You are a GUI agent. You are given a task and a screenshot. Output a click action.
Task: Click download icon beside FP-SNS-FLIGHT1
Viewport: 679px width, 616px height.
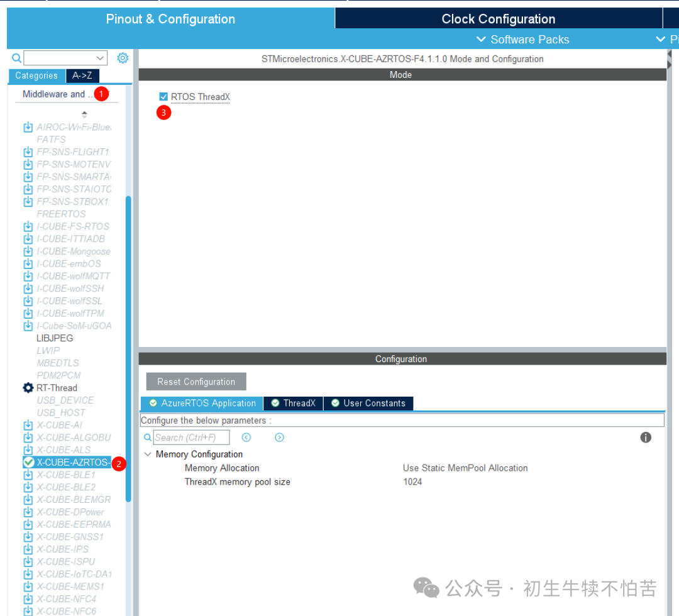coord(28,152)
